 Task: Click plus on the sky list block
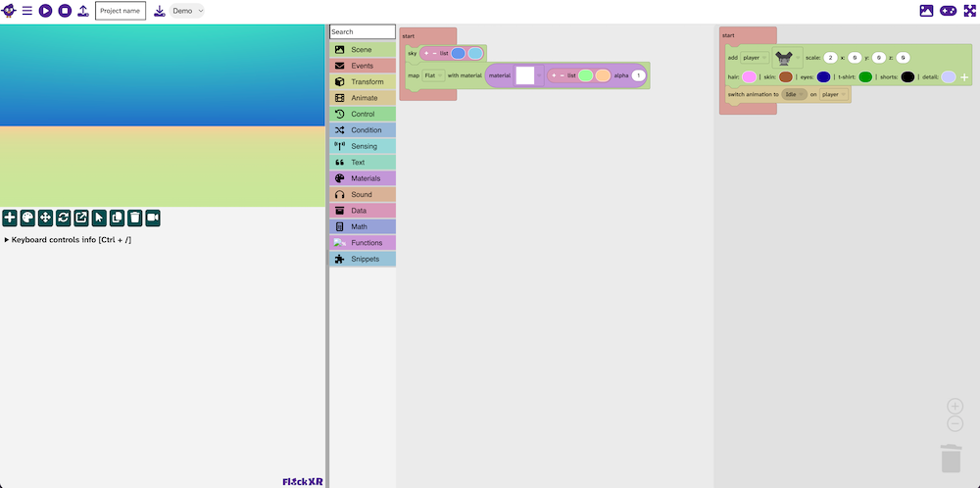click(x=427, y=54)
